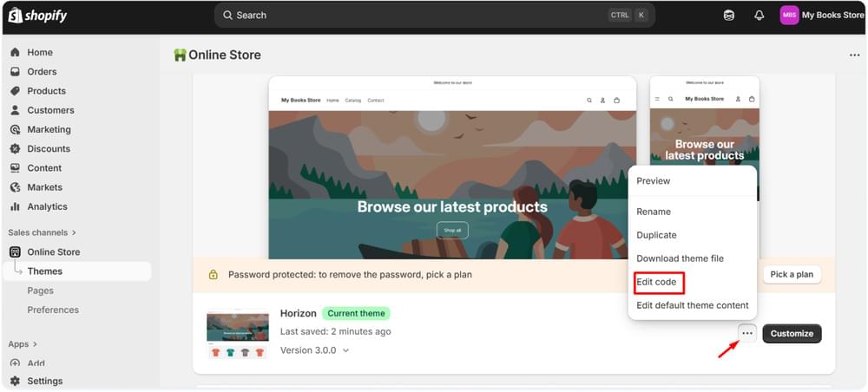Click Shop all button in preview

[x=452, y=231]
